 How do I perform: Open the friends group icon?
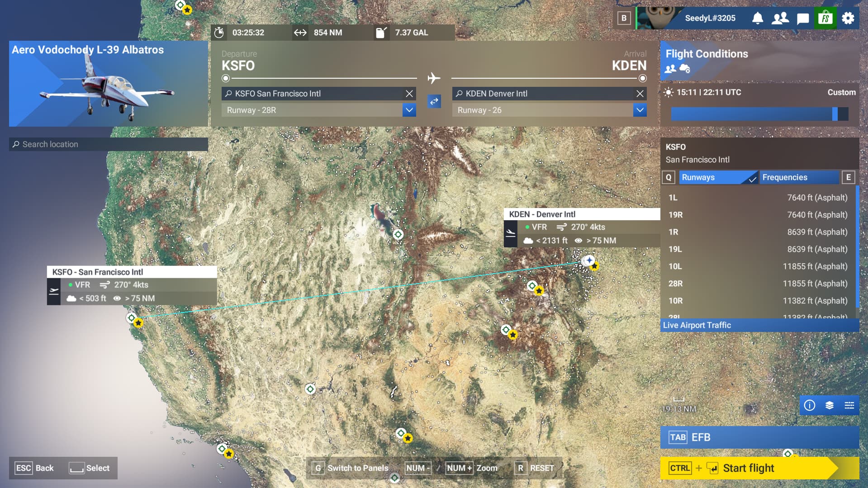pos(780,18)
